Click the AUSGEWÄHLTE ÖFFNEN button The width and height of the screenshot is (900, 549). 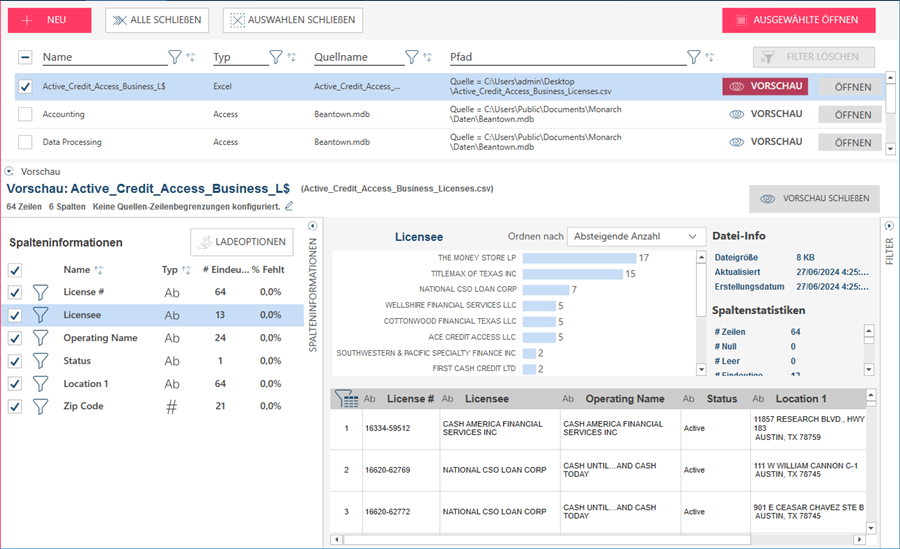point(798,20)
